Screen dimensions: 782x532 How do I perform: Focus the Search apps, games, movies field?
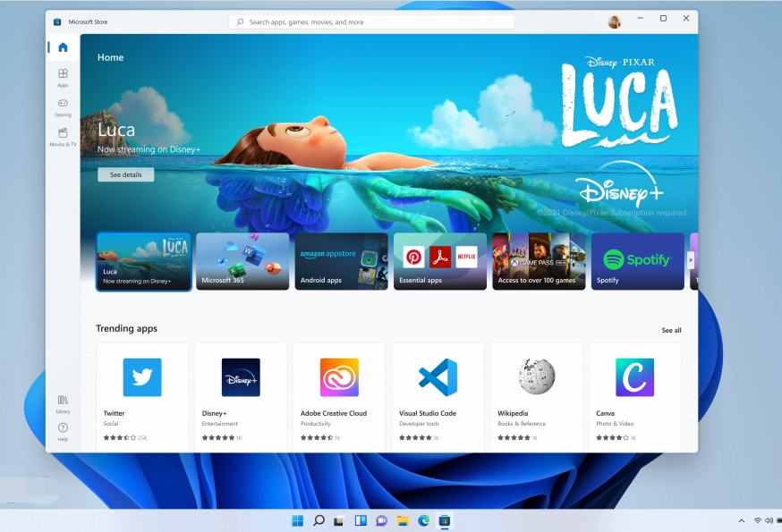click(x=371, y=22)
